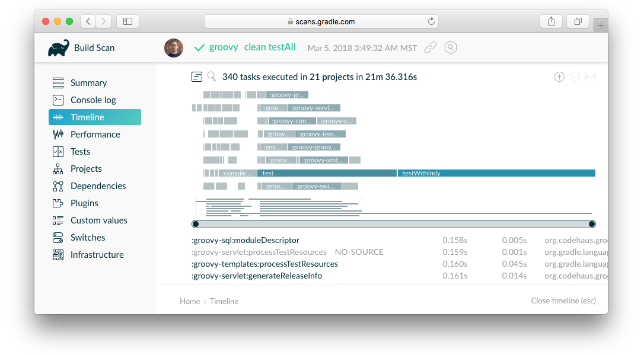Zoom out the timeline with minus icon
The height and width of the screenshot is (355, 644).
point(575,76)
